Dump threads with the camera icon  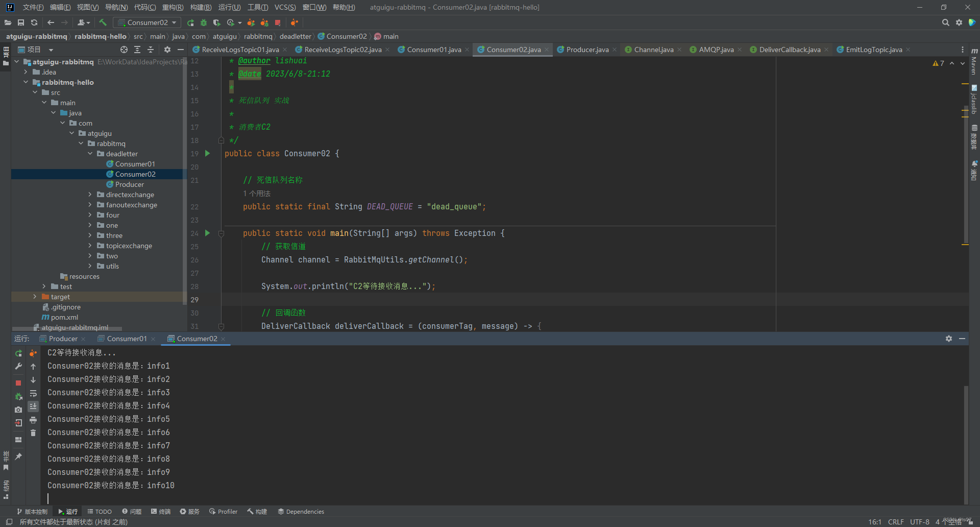click(x=18, y=409)
